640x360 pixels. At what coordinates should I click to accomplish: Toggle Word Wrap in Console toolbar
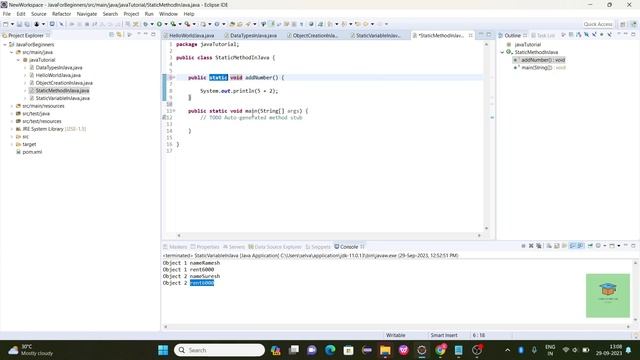pyautogui.click(x=564, y=246)
